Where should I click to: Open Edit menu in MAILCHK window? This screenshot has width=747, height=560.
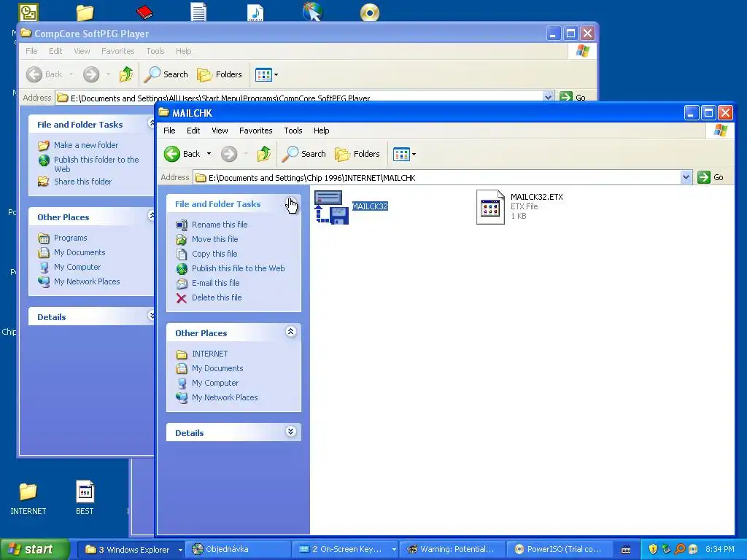193,131
